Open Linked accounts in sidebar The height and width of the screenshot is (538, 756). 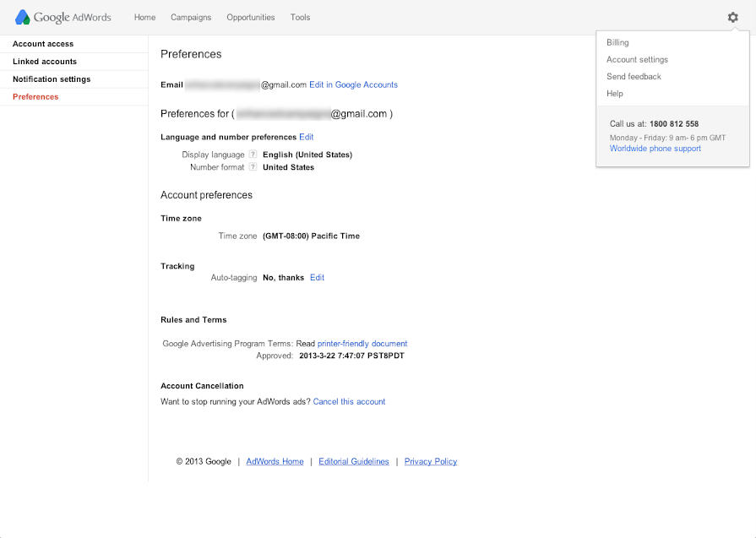[45, 62]
